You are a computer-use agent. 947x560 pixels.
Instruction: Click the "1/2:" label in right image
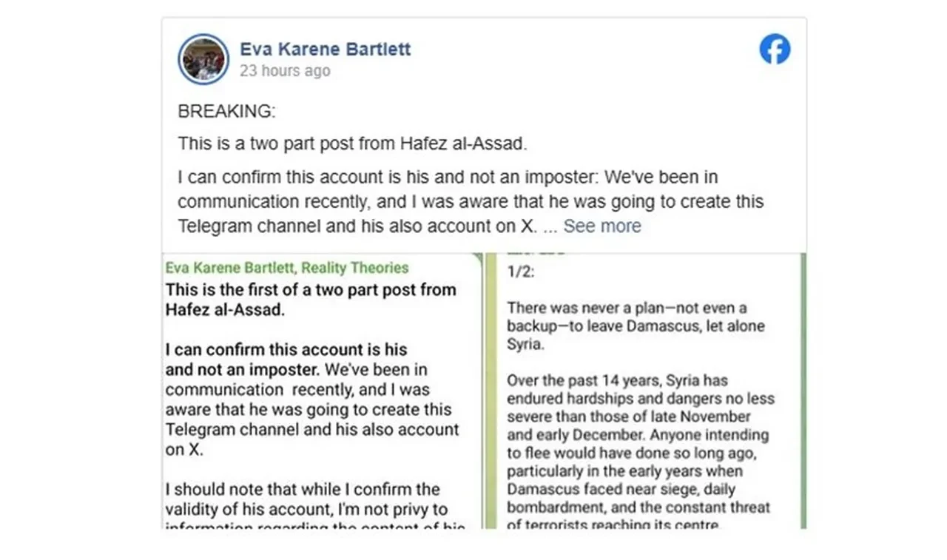click(520, 271)
